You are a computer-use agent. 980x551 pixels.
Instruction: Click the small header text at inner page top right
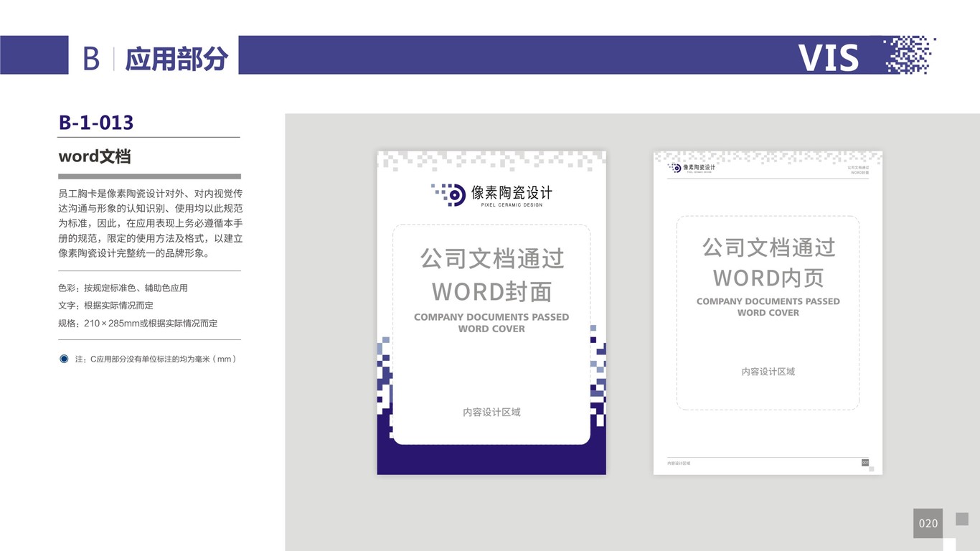coord(858,170)
